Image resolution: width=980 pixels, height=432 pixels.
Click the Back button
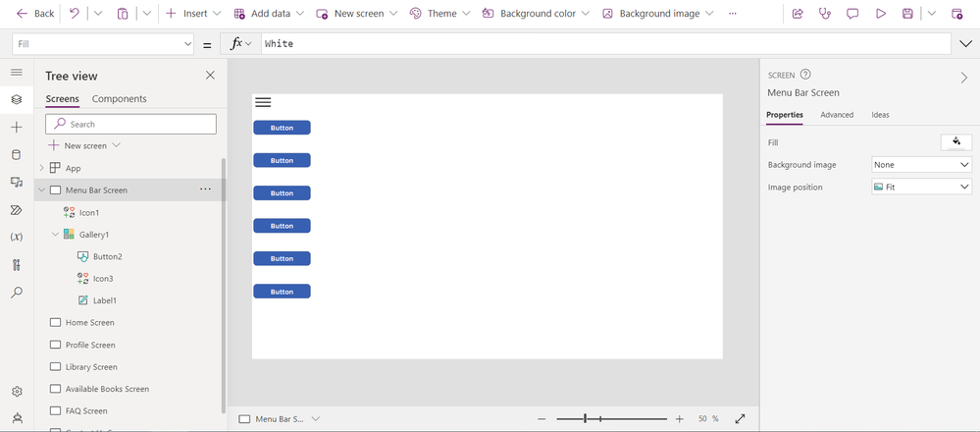click(x=35, y=13)
